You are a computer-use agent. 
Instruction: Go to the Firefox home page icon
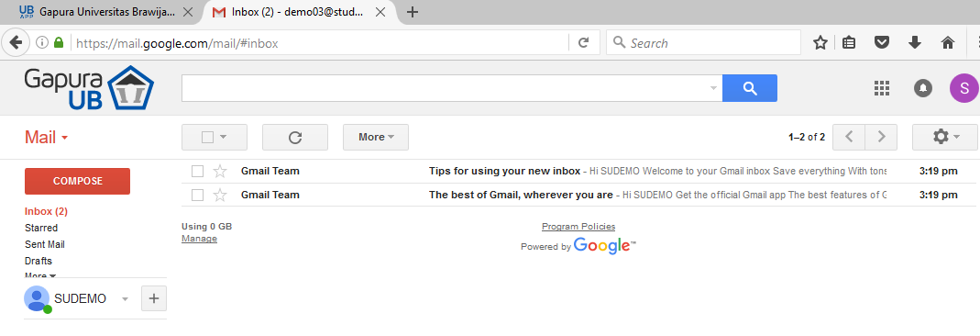[948, 42]
